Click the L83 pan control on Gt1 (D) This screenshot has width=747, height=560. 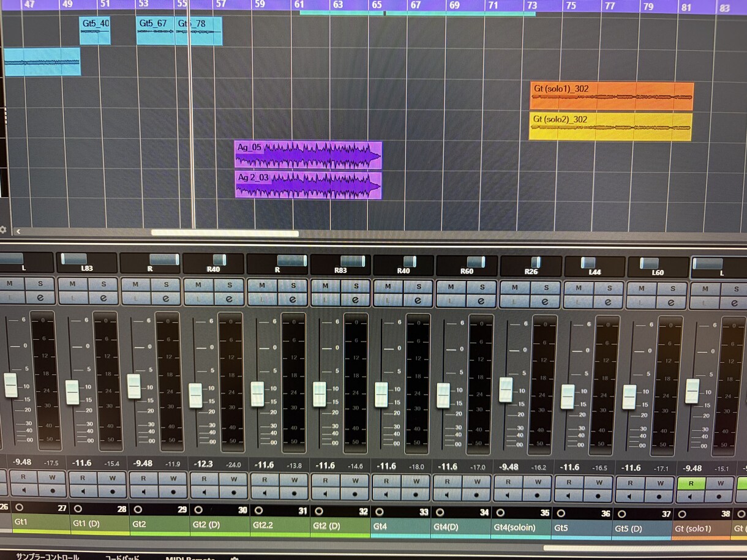[86, 263]
